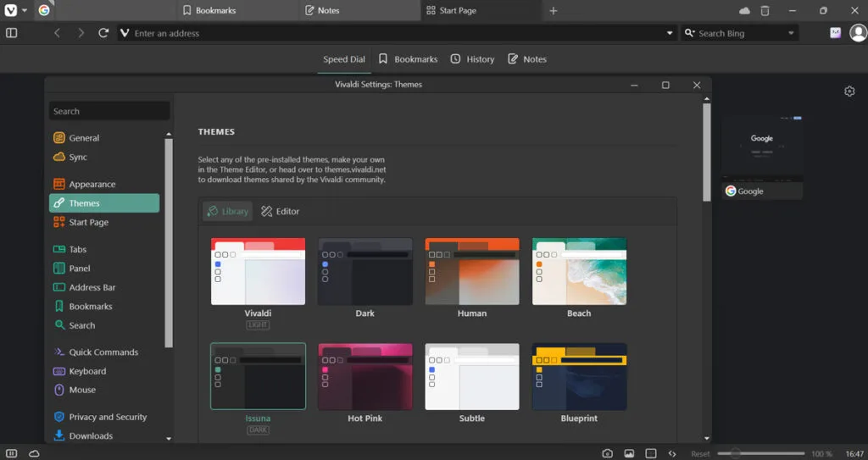Screen dimensions: 868x460
Task: Open the Google speed dial thumbnail
Action: (762, 158)
